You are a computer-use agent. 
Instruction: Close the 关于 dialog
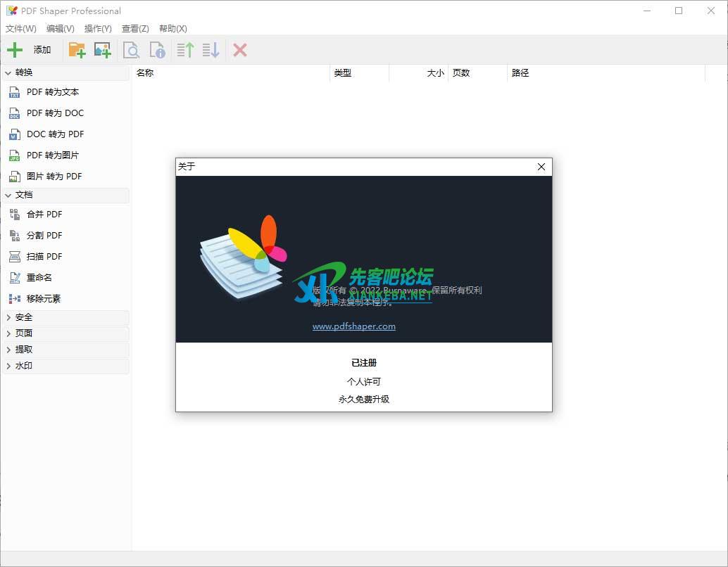[x=541, y=167]
